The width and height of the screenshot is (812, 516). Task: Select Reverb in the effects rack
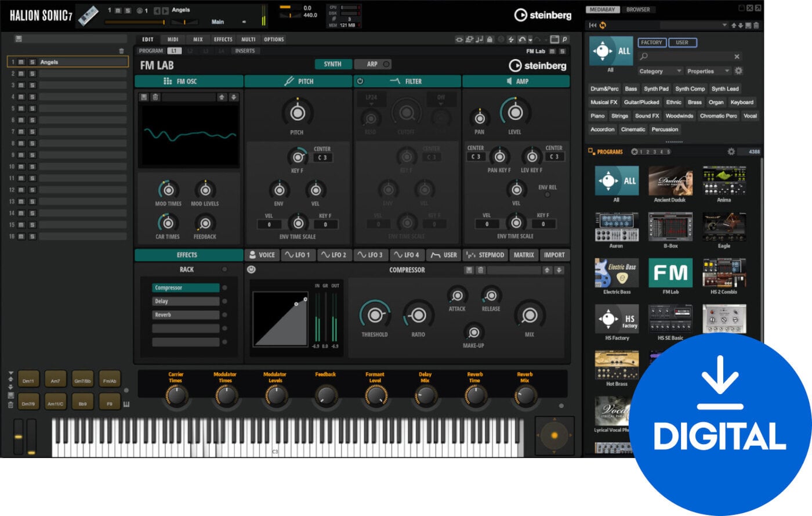pos(184,314)
